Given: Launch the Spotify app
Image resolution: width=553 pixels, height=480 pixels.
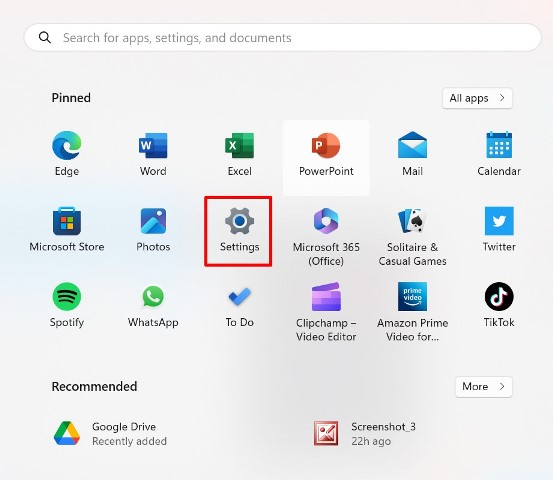Looking at the screenshot, I should pyautogui.click(x=67, y=297).
